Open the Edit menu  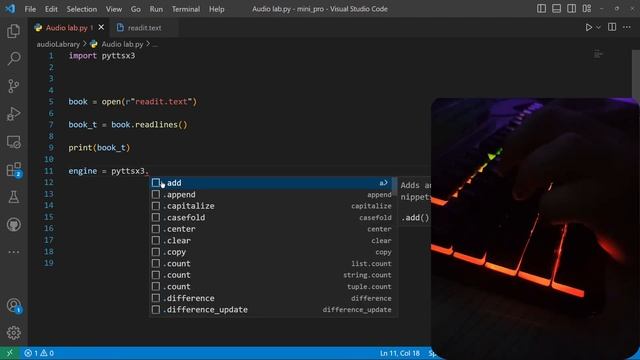click(x=51, y=9)
